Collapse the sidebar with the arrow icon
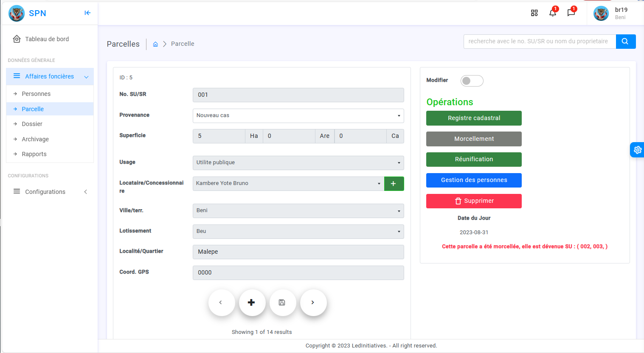The image size is (644, 353). (x=87, y=13)
